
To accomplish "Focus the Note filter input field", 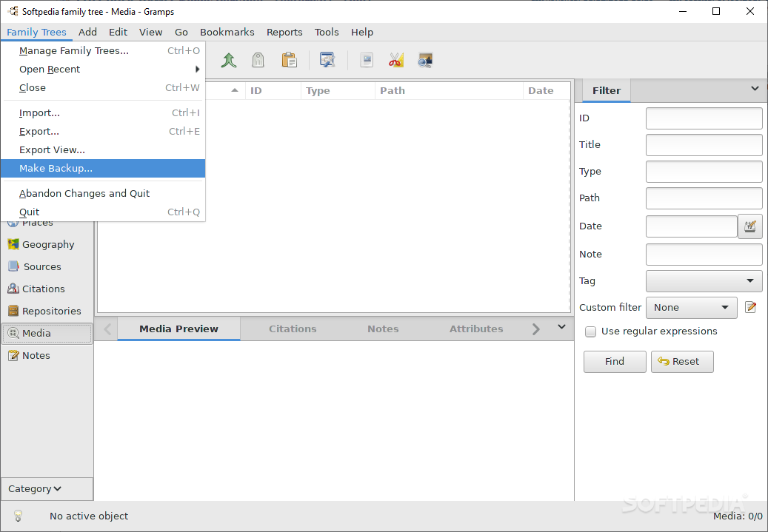I will pyautogui.click(x=704, y=255).
